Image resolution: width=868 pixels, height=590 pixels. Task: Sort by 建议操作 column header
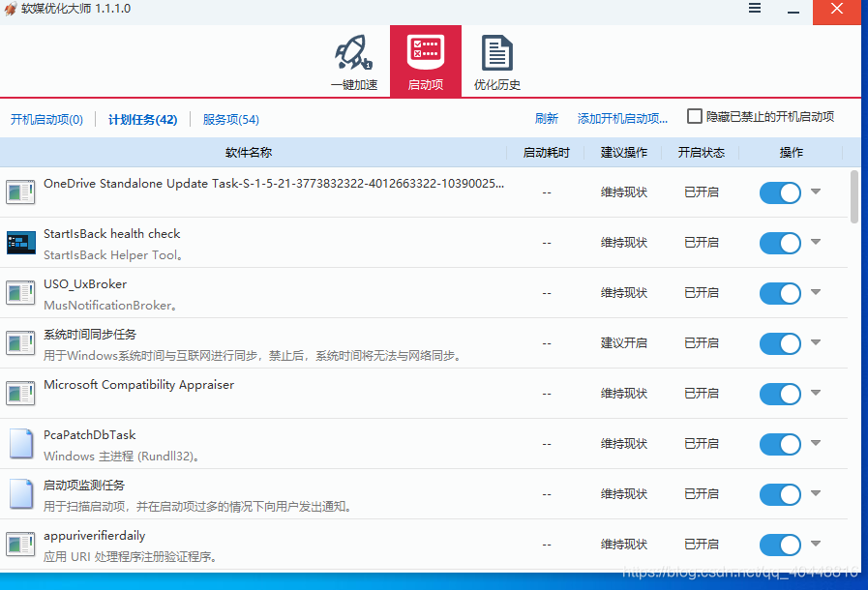[623, 153]
